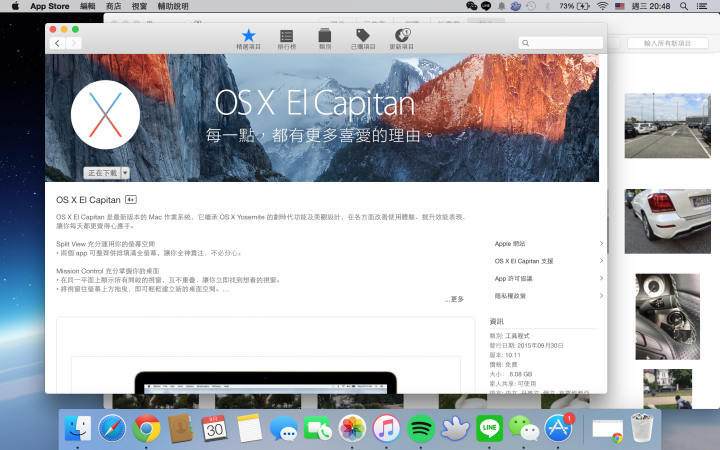Open the OS X El Capitan 支援 link
The image size is (720, 450).
(524, 261)
